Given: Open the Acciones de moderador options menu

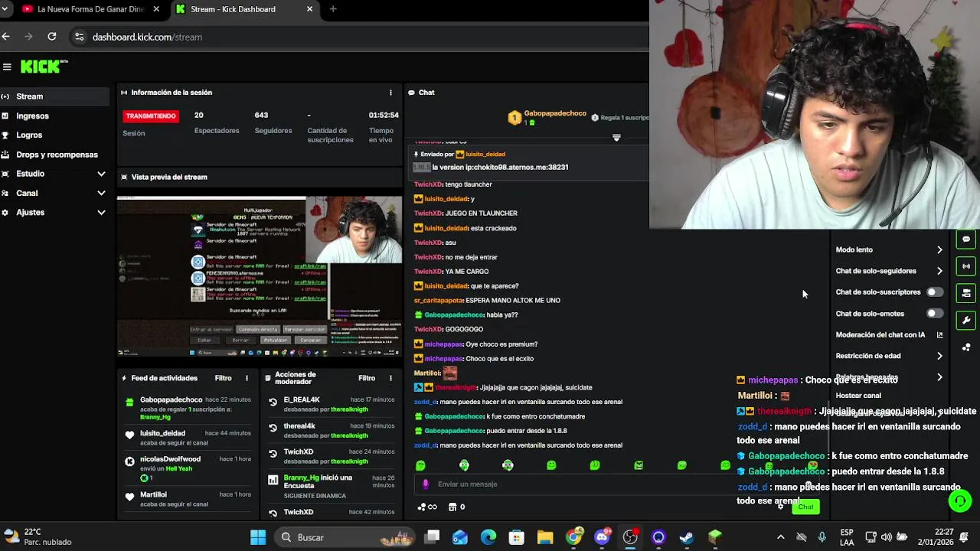Looking at the screenshot, I should (x=390, y=378).
